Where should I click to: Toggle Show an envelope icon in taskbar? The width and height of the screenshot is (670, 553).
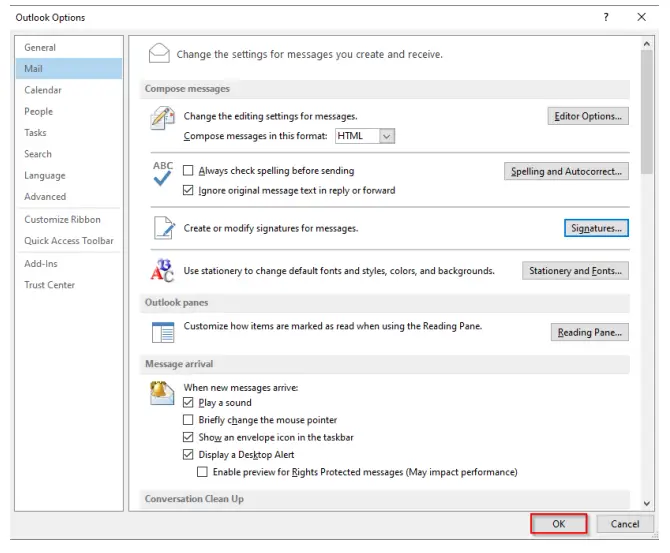(x=188, y=437)
